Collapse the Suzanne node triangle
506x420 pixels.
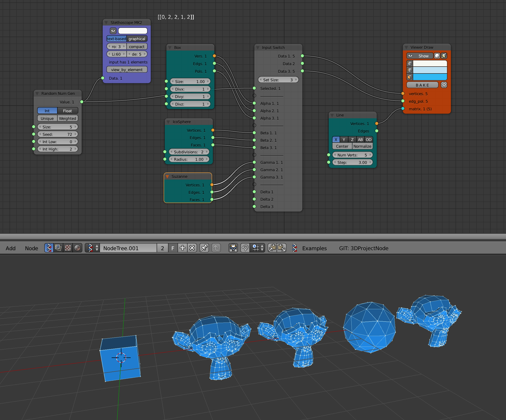tap(167, 176)
